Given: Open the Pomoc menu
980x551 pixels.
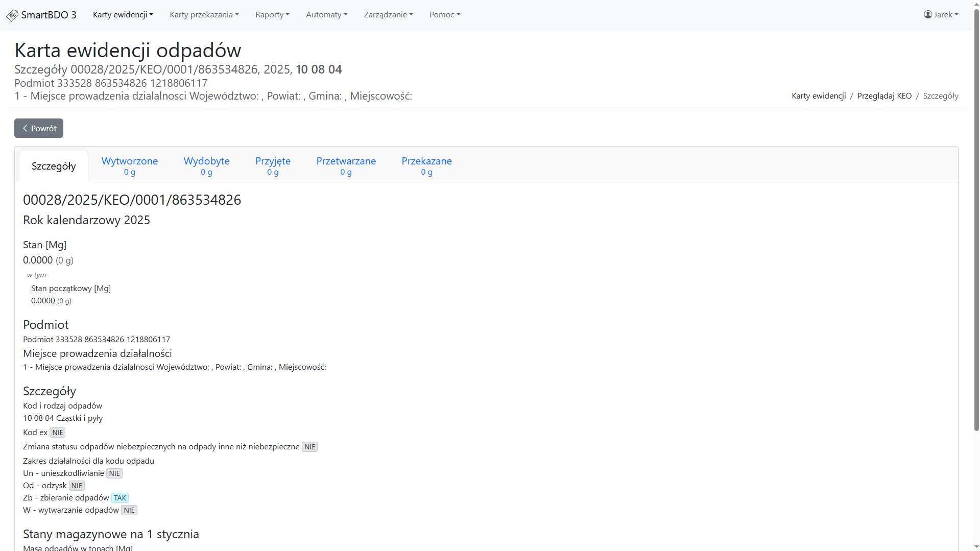Looking at the screenshot, I should coord(444,14).
